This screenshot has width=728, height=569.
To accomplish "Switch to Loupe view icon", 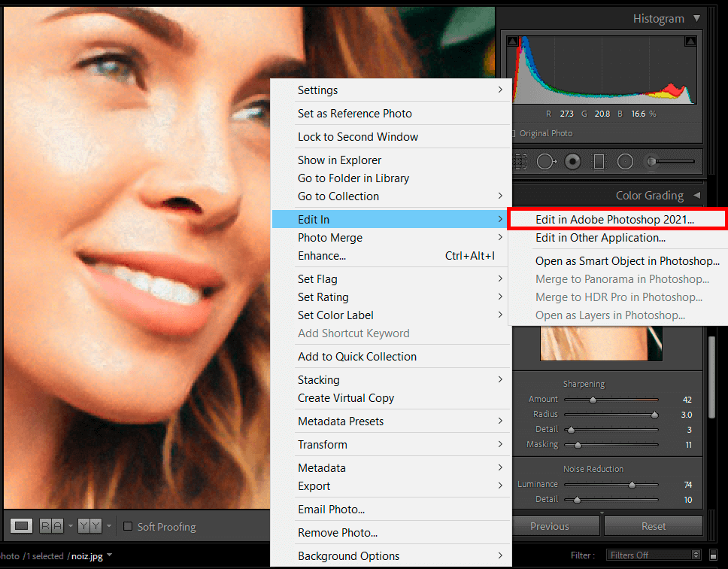I will coord(21,526).
